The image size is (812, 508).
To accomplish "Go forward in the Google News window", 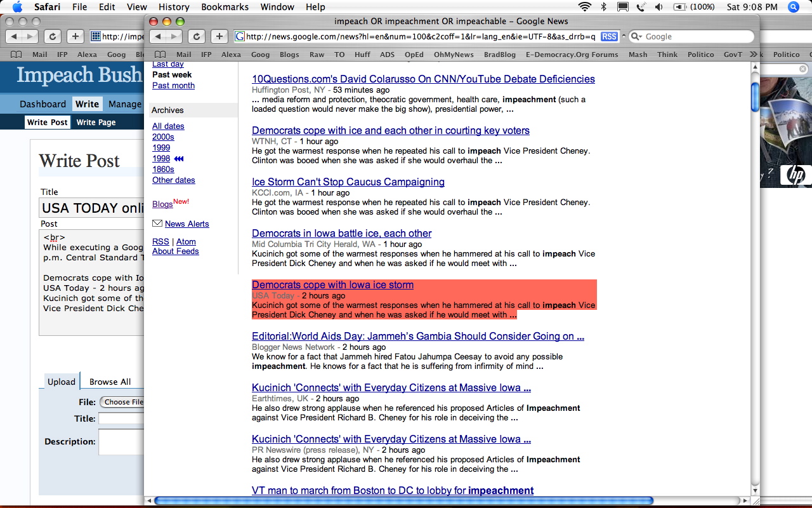I will [x=174, y=36].
